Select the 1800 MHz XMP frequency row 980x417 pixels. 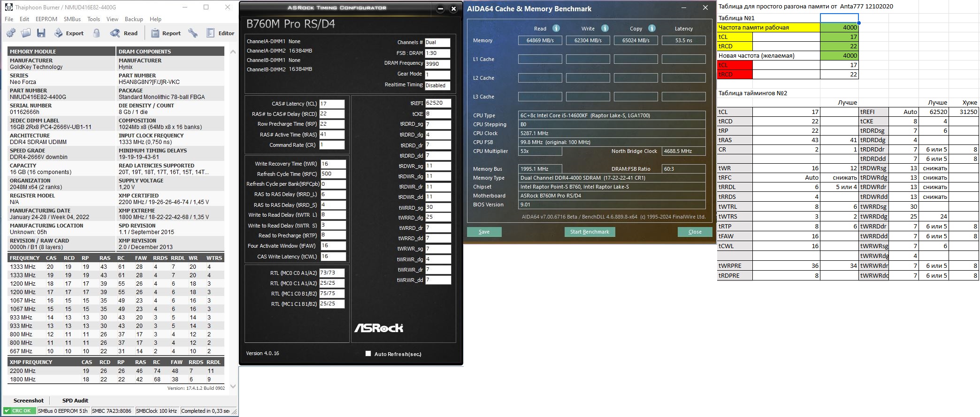[115, 379]
